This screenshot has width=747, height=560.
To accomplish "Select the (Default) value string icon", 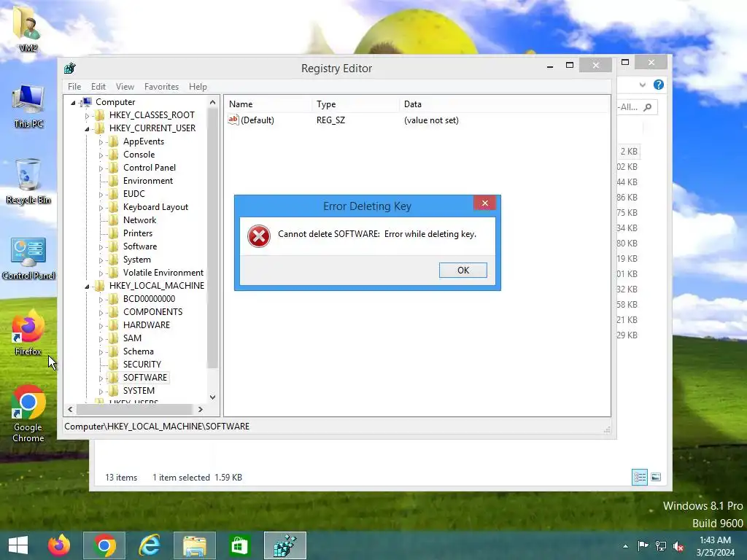I will (x=233, y=120).
